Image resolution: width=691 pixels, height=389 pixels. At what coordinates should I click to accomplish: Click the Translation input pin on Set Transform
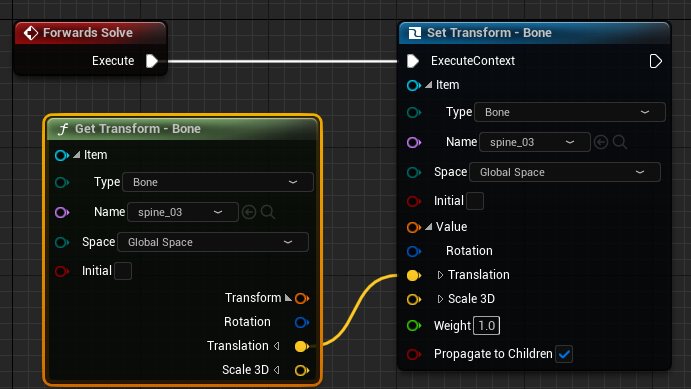413,275
